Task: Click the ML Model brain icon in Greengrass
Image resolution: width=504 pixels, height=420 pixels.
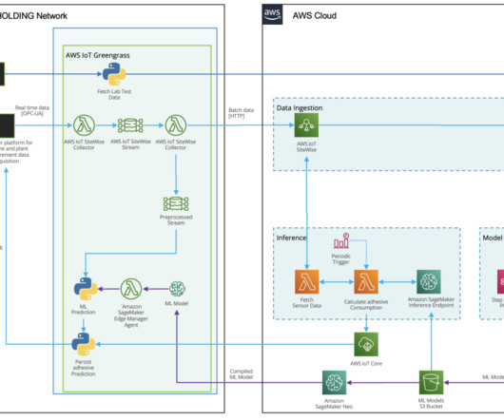Action: [177, 289]
